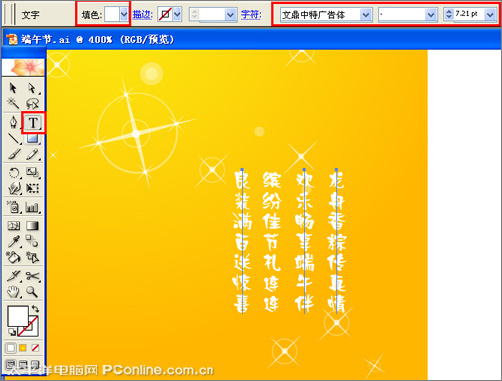Open the 文鼎中特广告体 font dropdown

coord(366,15)
